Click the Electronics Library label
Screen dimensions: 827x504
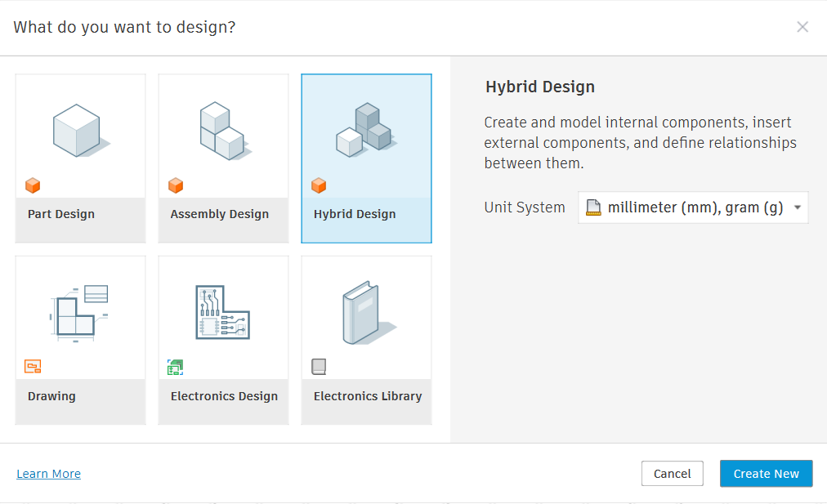tap(368, 396)
